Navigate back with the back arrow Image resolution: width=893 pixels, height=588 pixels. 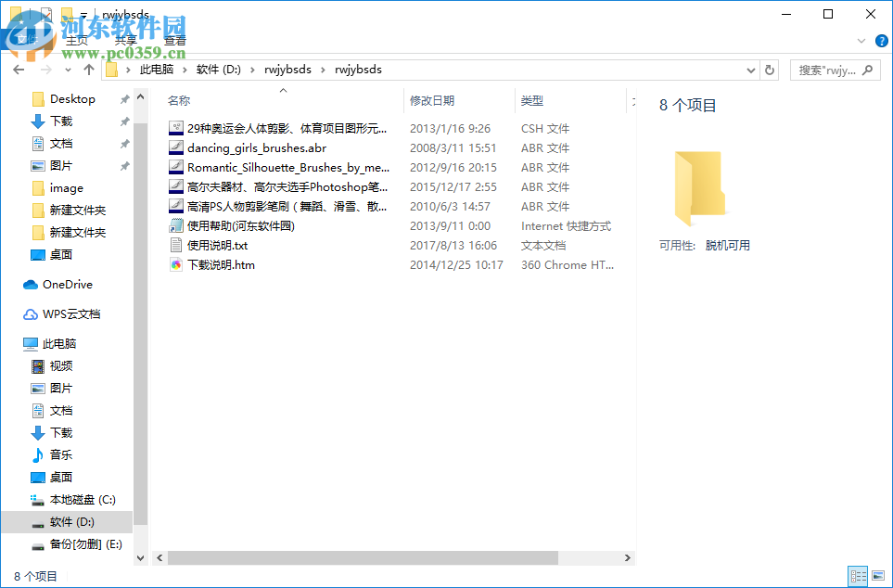pyautogui.click(x=18, y=70)
